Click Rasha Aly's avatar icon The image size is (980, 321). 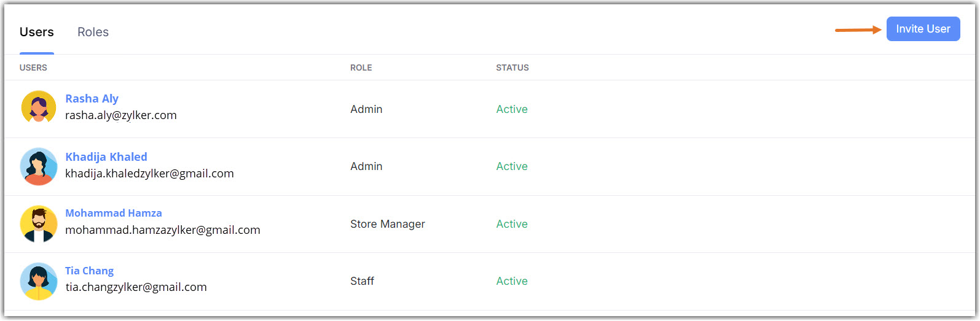[39, 107]
